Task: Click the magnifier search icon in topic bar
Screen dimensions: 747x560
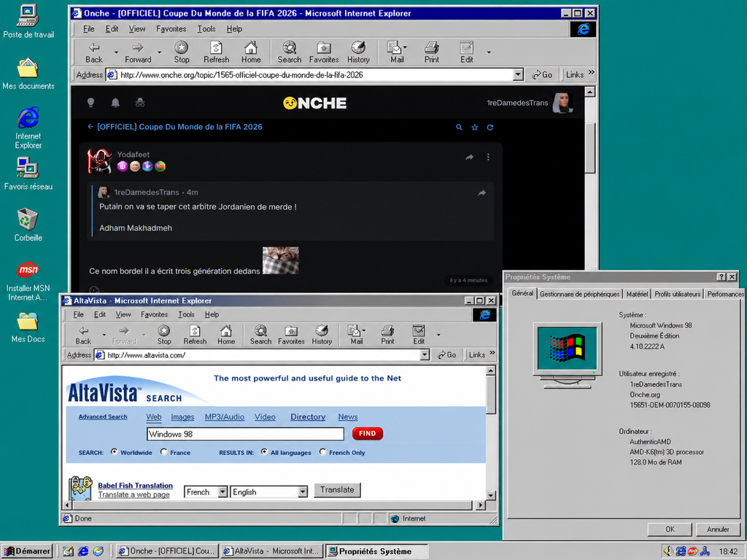Action: coord(459,128)
